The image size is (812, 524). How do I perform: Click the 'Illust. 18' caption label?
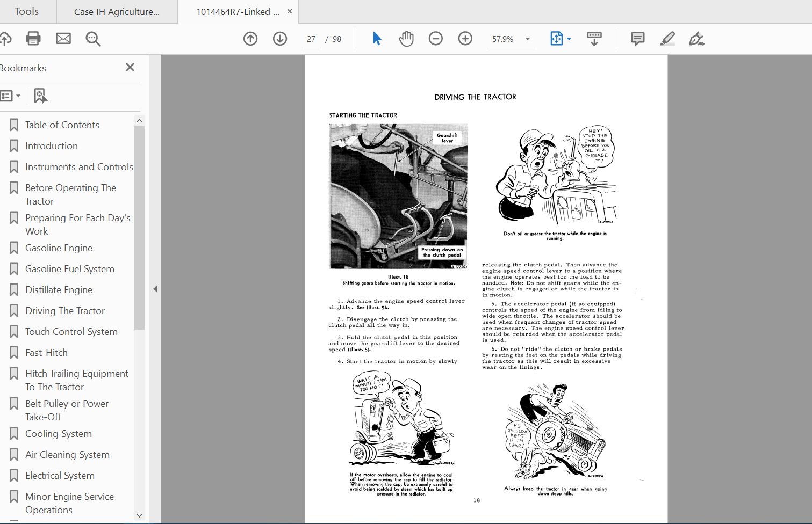click(398, 278)
